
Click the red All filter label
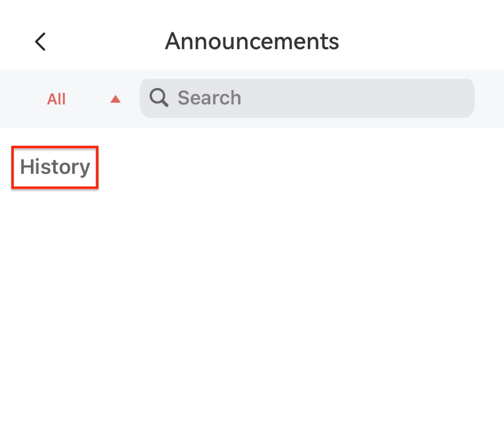coord(57,99)
